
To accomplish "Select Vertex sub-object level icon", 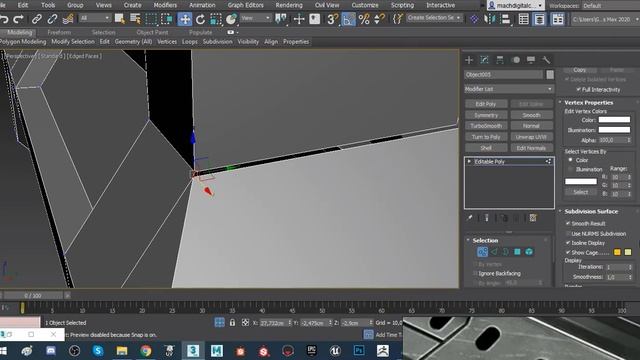I will tap(482, 252).
